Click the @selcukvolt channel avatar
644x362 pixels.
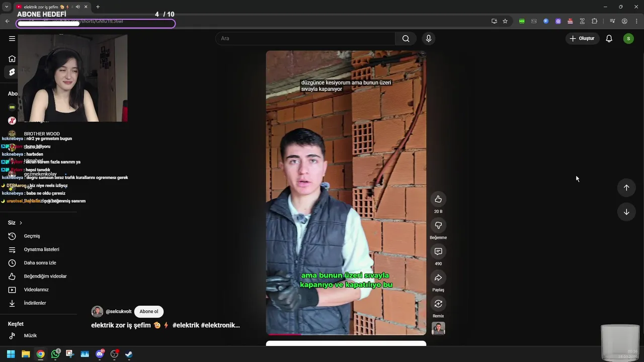(x=97, y=312)
